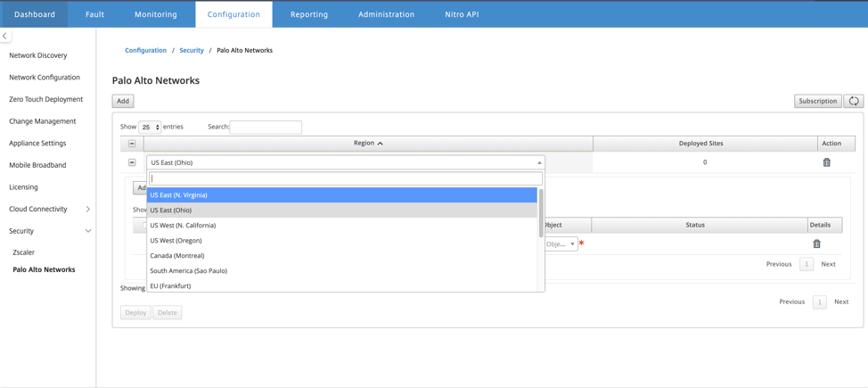Click the Subscription button

point(817,101)
